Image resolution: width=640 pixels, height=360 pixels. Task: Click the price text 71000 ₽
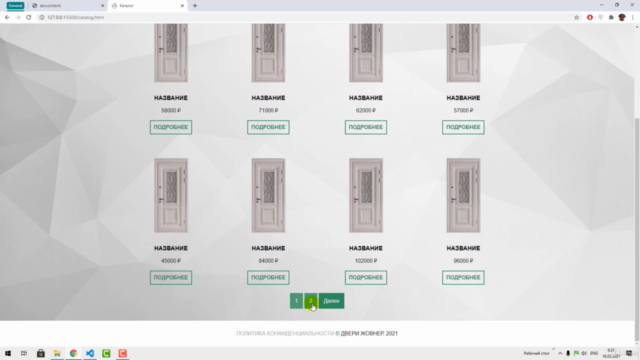268,110
